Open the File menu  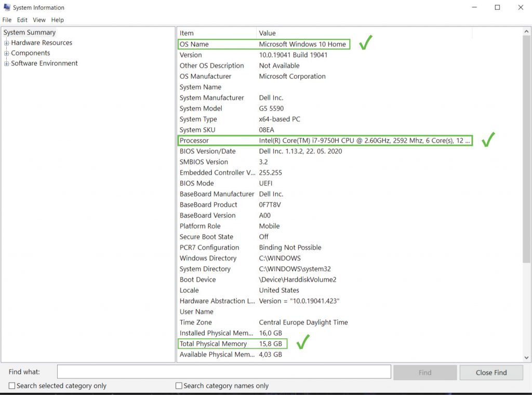7,20
